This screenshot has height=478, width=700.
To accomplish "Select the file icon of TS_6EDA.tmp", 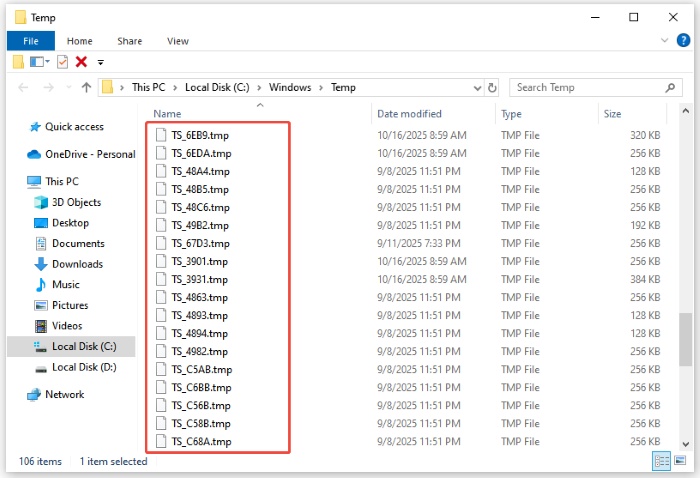I will [161, 153].
